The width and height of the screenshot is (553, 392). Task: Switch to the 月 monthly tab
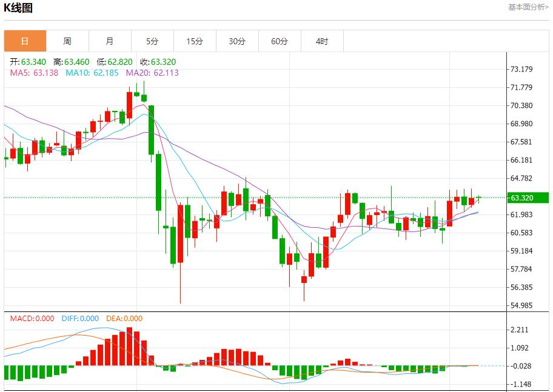click(110, 41)
